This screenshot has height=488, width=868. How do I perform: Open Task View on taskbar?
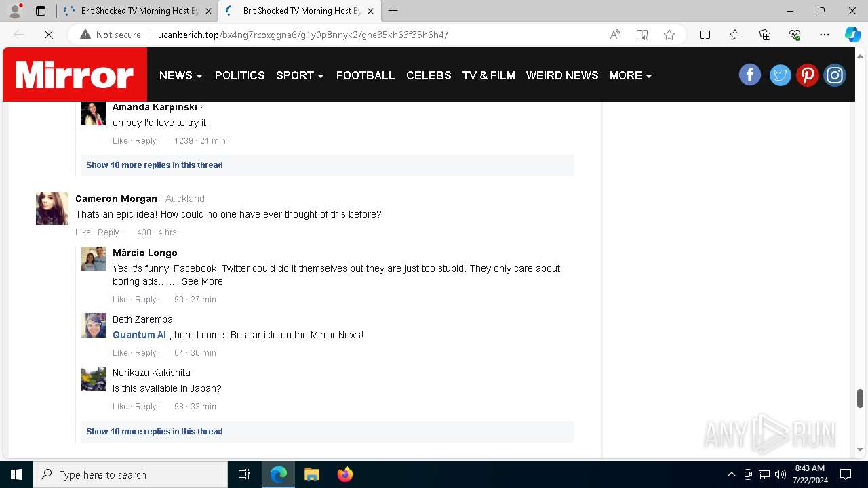point(244,474)
